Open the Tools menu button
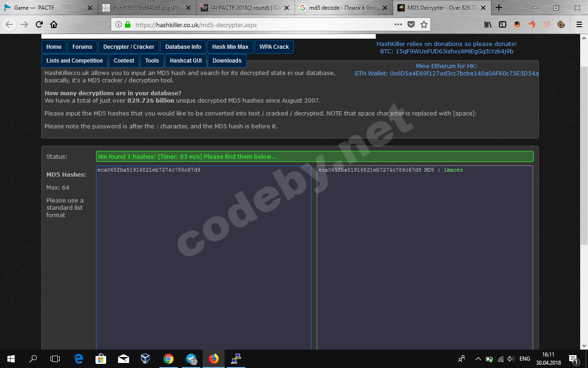 [152, 61]
